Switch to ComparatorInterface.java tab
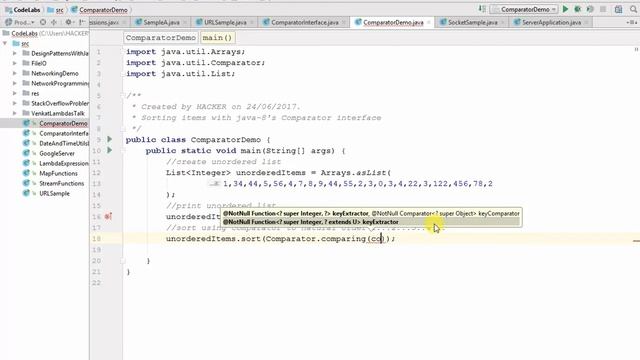This screenshot has width=640, height=360. (x=304, y=22)
